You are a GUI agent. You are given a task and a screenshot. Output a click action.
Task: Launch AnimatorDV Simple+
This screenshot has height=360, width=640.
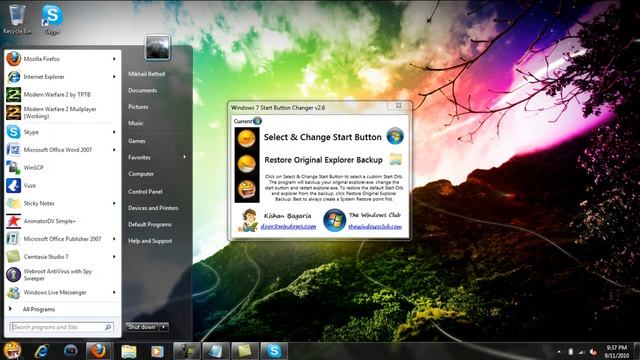point(62,221)
